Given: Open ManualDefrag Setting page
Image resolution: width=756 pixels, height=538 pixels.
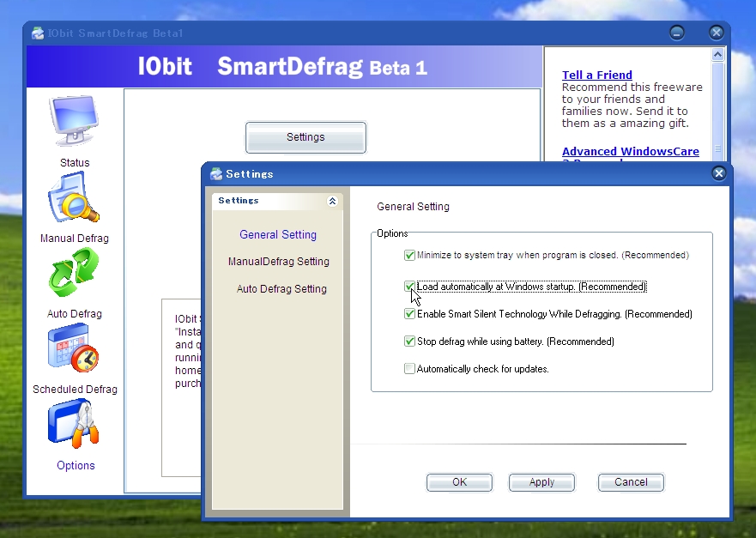Looking at the screenshot, I should point(278,262).
